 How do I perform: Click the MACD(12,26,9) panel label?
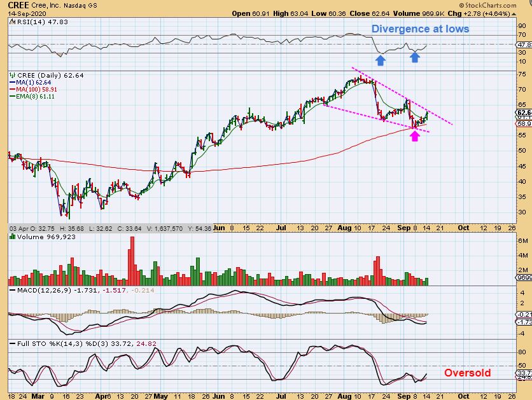[x=44, y=291]
